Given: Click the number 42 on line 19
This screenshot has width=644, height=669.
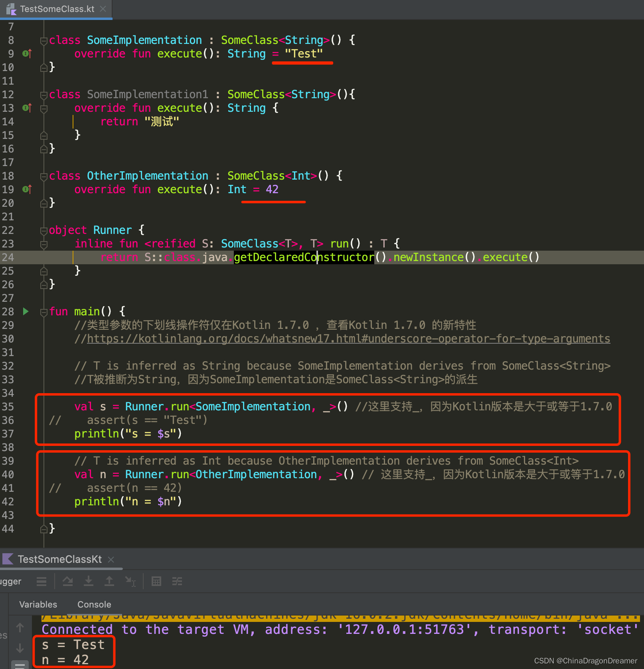Looking at the screenshot, I should click(272, 189).
